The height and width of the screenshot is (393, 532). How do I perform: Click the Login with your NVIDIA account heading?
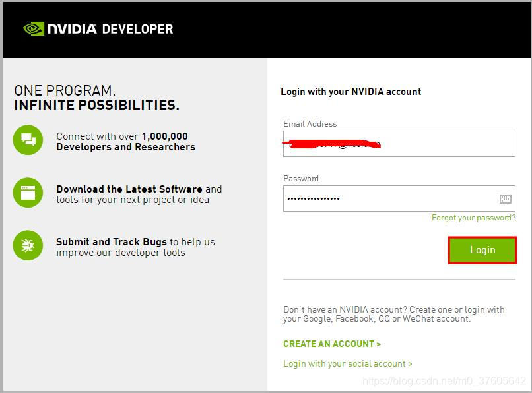[351, 92]
